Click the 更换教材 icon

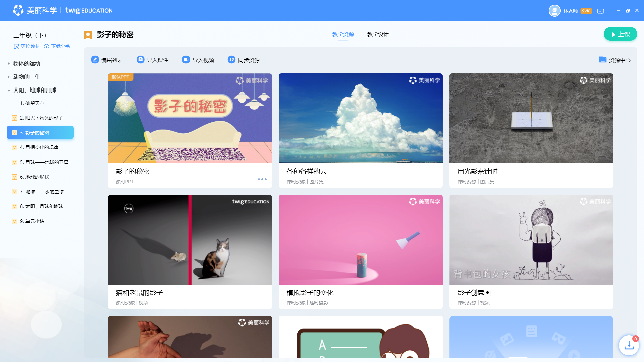[16, 46]
